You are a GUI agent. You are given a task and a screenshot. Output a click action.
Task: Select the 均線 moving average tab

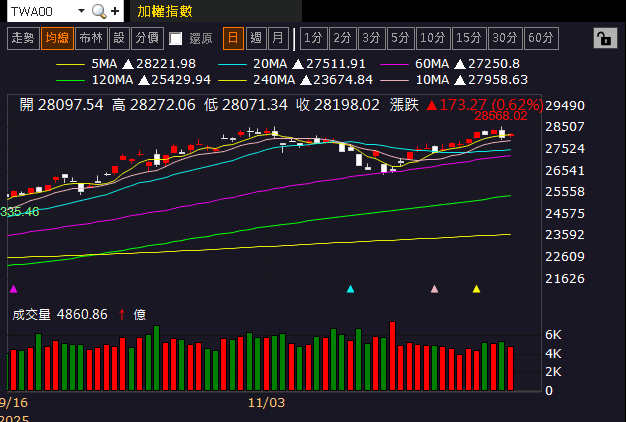click(57, 38)
